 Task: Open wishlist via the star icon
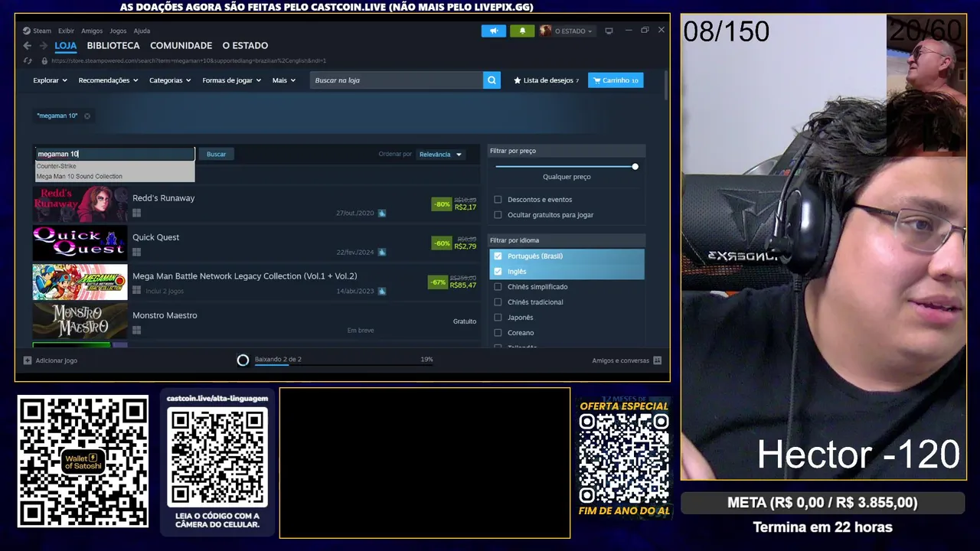point(518,80)
